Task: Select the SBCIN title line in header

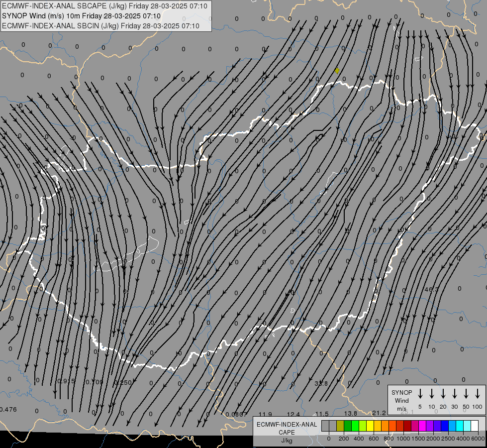Action: point(100,26)
